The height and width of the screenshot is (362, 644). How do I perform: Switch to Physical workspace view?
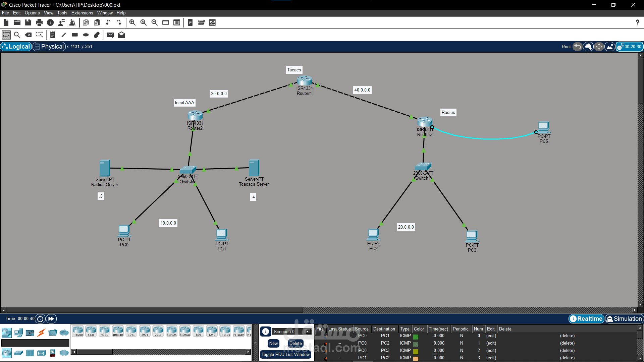[49, 47]
